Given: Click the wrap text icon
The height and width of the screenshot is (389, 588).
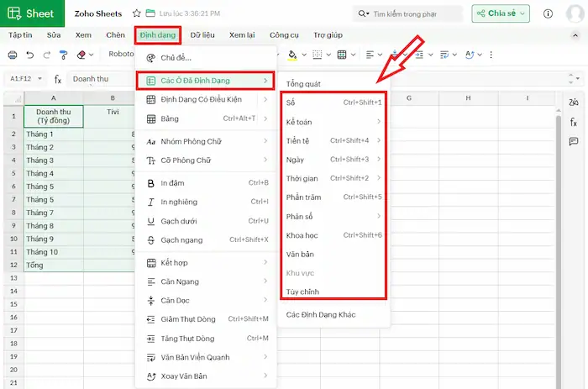Looking at the screenshot, I should click(444, 55).
